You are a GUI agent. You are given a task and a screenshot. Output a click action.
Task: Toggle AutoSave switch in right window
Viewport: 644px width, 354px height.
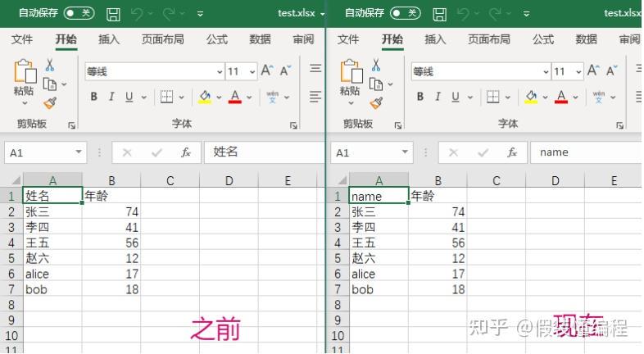406,13
